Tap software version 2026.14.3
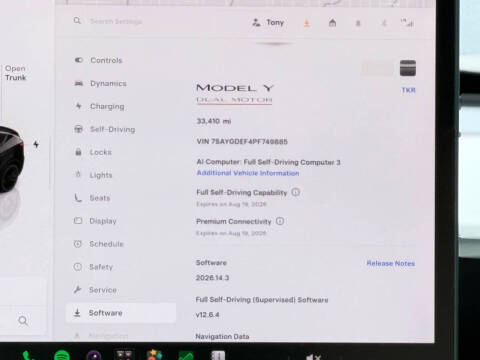The height and width of the screenshot is (360, 480). point(212,278)
